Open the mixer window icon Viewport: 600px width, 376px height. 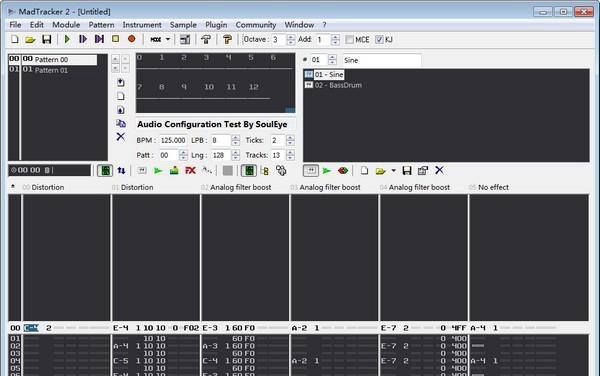coord(185,39)
